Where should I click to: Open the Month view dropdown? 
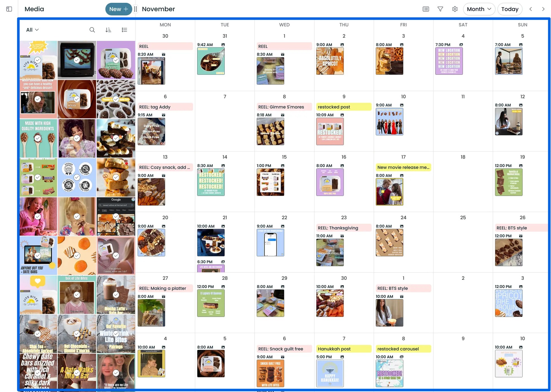coord(479,9)
